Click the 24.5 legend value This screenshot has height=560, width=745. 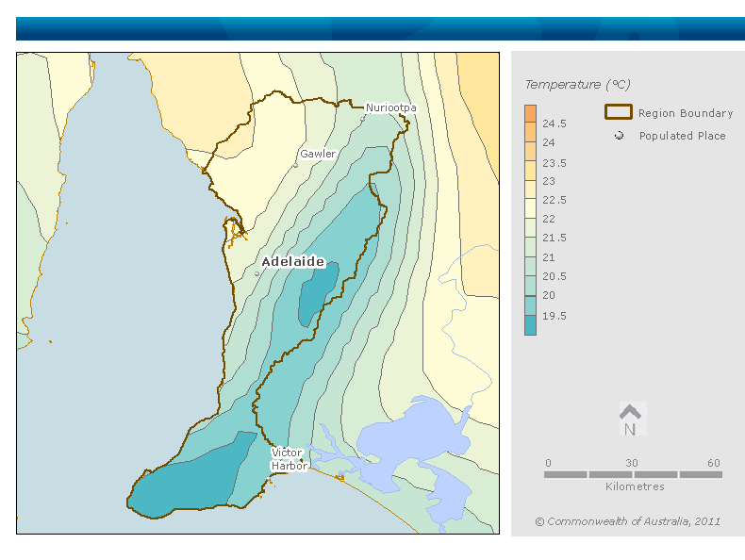(x=554, y=124)
